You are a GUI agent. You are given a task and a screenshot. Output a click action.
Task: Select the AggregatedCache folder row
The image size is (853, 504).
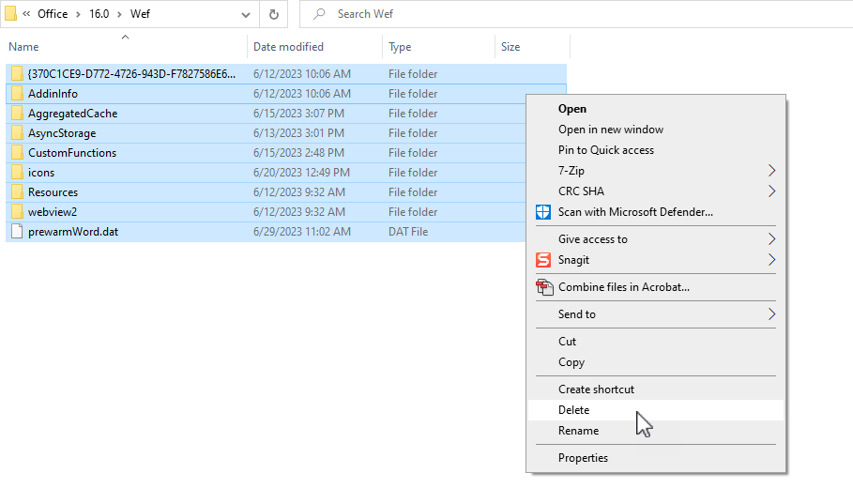(72, 114)
